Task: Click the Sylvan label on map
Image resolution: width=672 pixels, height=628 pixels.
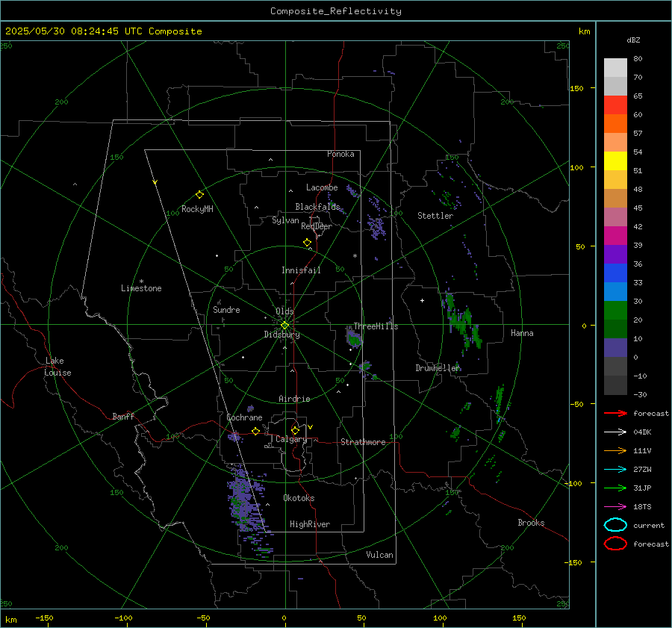Action: pos(285,220)
